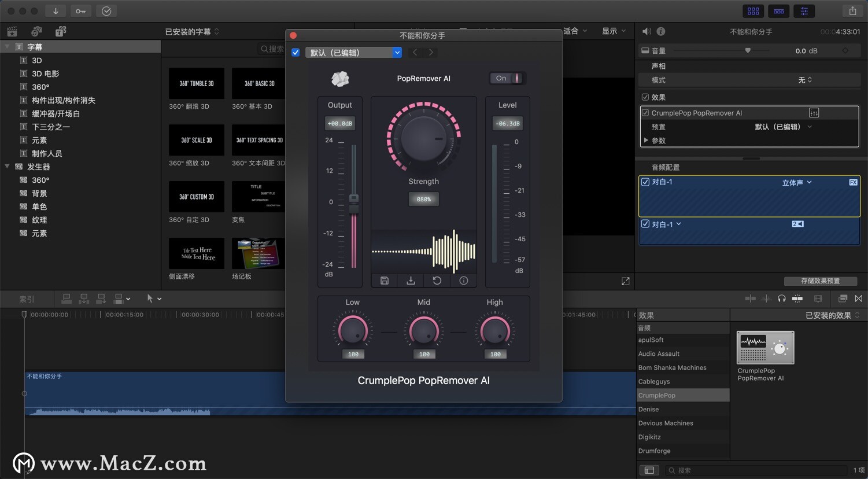Screen dimensions: 868x479
Task: Open the 立体声 channel dropdown
Action: (797, 183)
